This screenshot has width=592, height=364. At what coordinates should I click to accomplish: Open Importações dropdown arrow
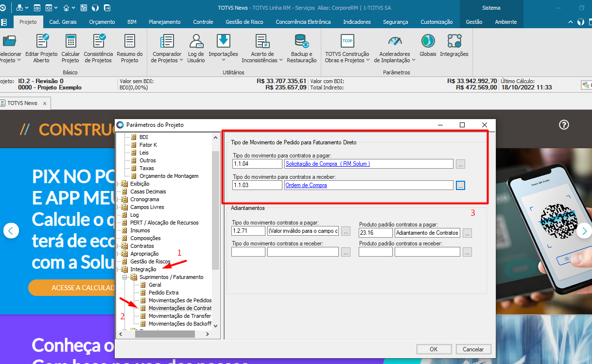224,60
